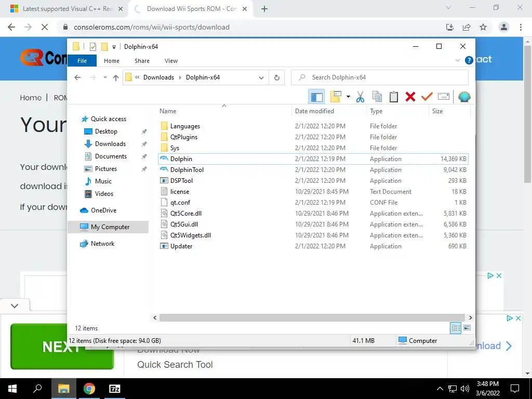This screenshot has width=532, height=399.
Task: Open the File ribbon tab
Action: pos(82,61)
